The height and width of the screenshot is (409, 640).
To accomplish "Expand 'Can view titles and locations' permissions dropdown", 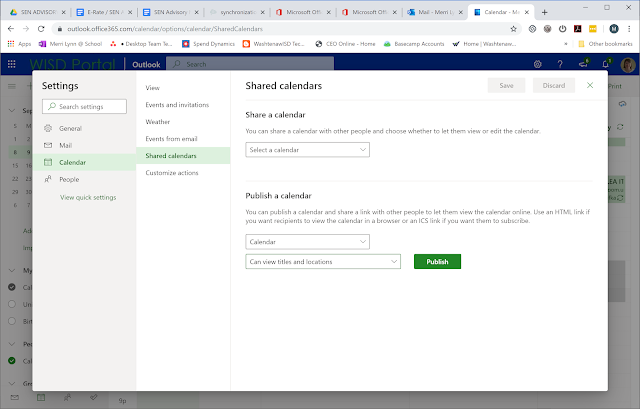I will [322, 261].
